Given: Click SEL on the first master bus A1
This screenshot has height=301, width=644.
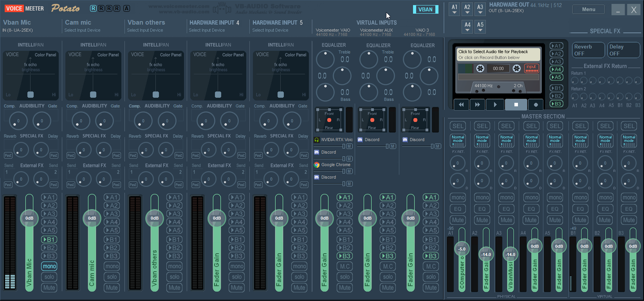Looking at the screenshot, I should 458,126.
